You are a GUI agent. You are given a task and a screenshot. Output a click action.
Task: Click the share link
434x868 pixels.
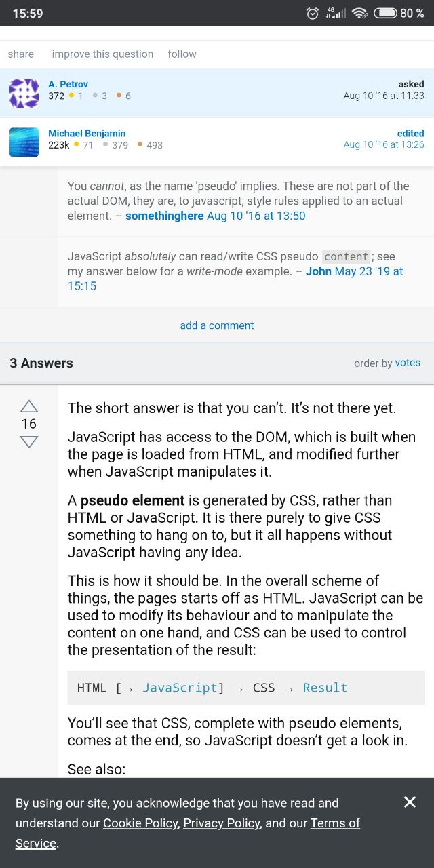(21, 54)
